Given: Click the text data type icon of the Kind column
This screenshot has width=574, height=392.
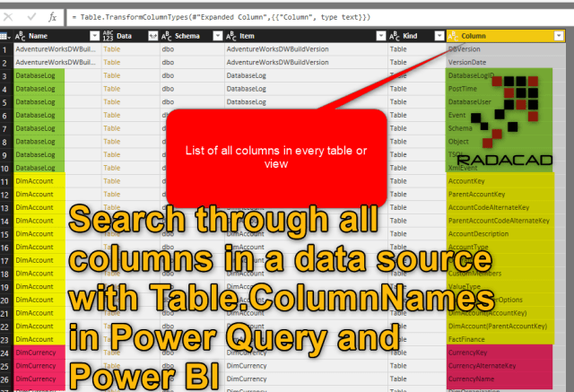Looking at the screenshot, I should click(395, 36).
